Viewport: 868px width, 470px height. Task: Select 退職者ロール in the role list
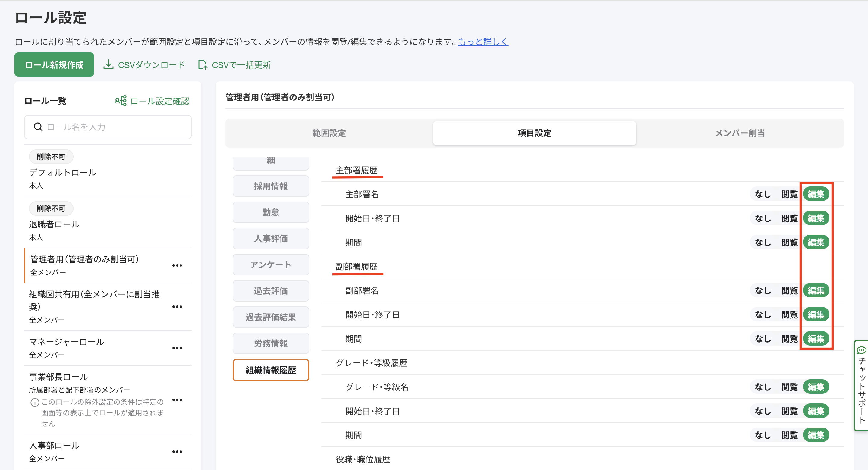(x=108, y=222)
